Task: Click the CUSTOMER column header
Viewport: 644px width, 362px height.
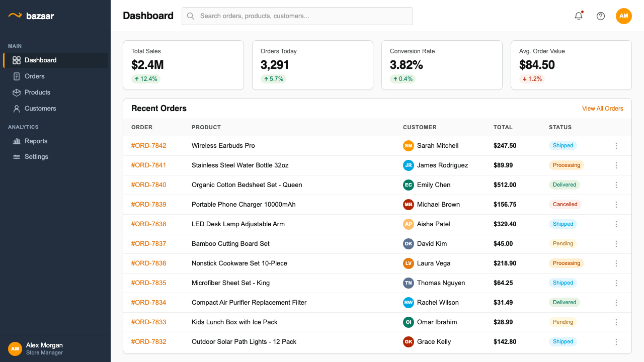Action: click(420, 128)
